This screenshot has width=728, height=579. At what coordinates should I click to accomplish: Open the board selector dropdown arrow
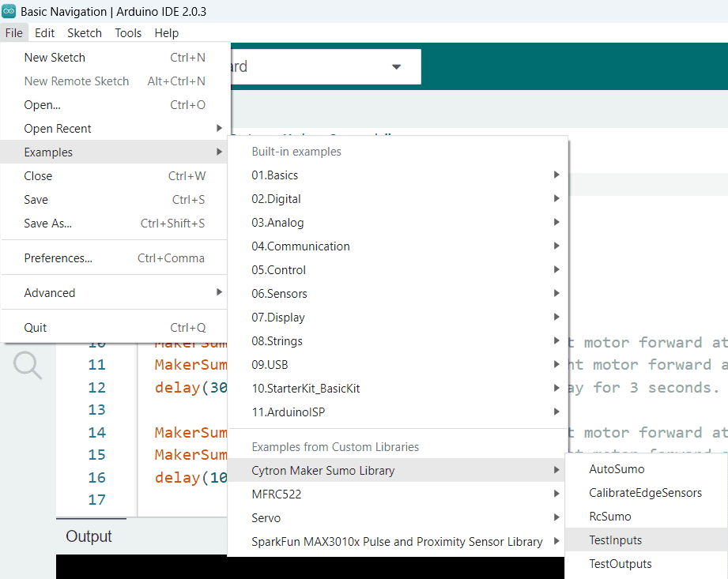tap(396, 67)
